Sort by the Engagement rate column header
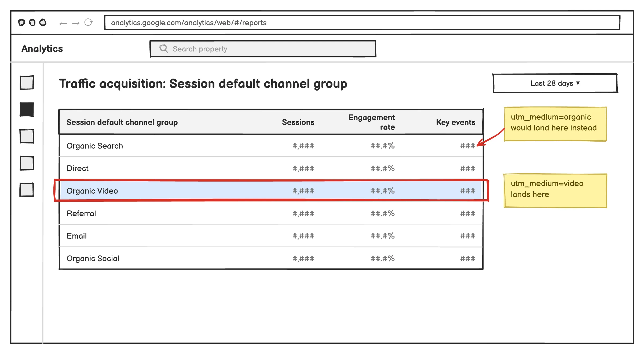644x354 pixels. [372, 122]
